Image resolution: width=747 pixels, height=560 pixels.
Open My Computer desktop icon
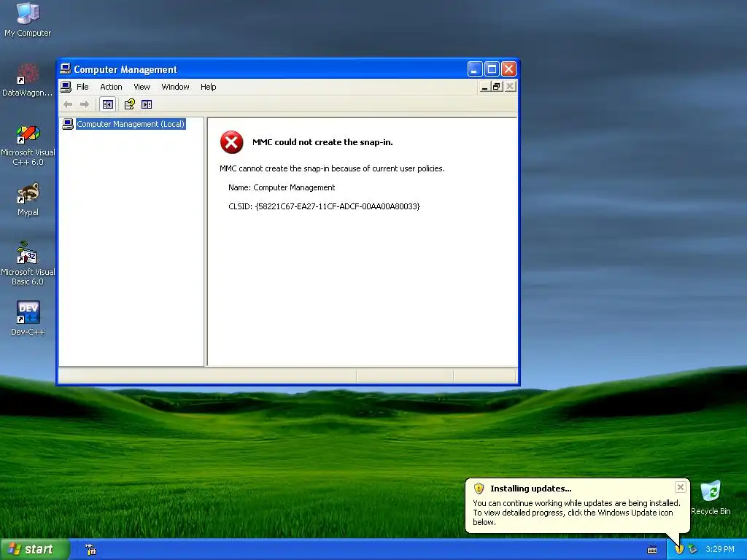[x=28, y=20]
